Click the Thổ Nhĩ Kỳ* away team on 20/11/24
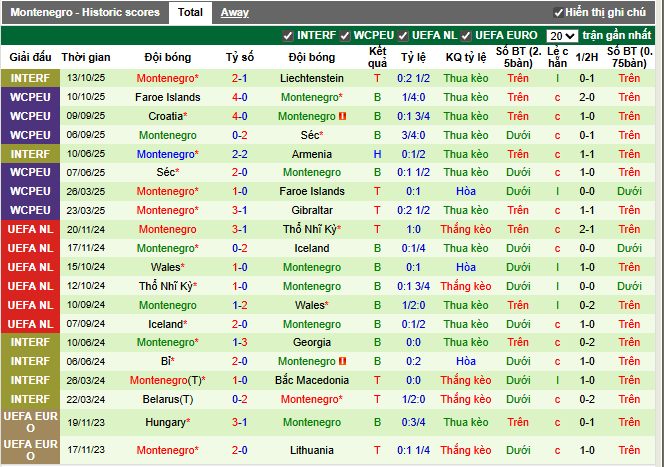Image resolution: width=664 pixels, height=467 pixels. coord(312,229)
